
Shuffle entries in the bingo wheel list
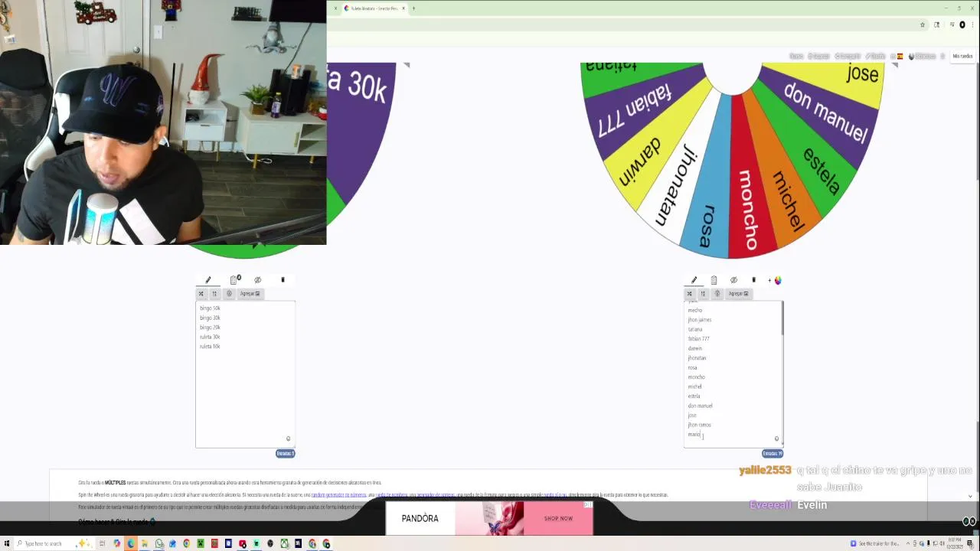coord(201,294)
